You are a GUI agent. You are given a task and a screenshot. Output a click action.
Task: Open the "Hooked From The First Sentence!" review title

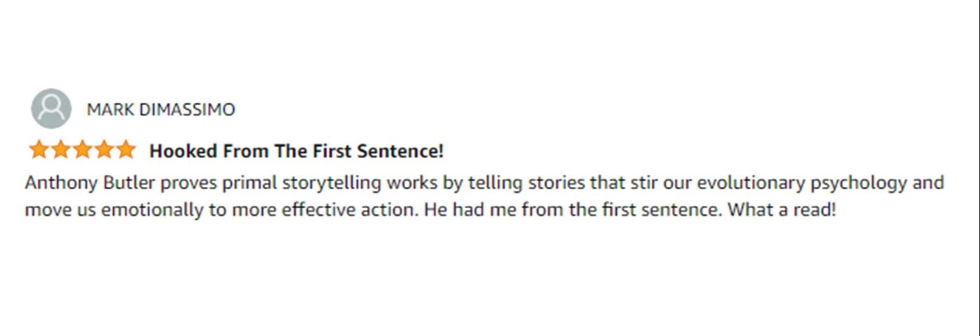[296, 151]
